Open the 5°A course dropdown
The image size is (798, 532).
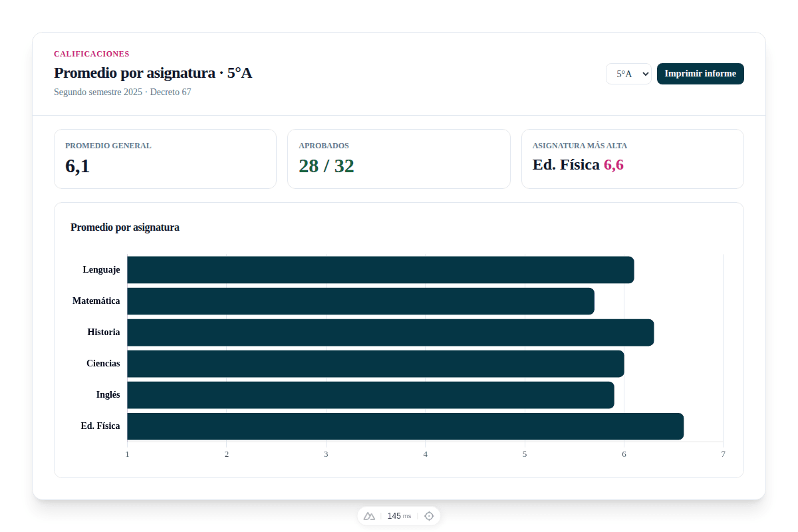[x=628, y=74]
